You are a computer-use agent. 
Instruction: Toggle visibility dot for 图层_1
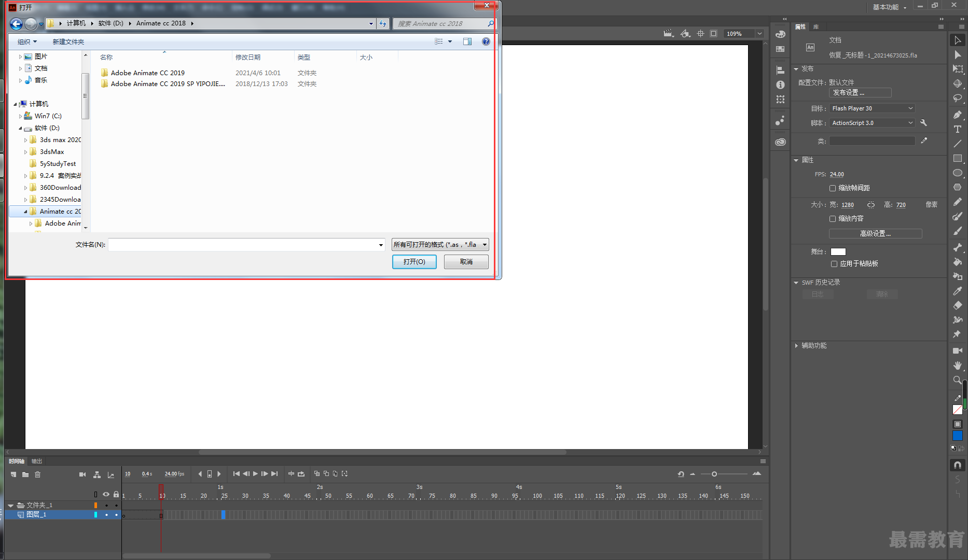(x=106, y=515)
